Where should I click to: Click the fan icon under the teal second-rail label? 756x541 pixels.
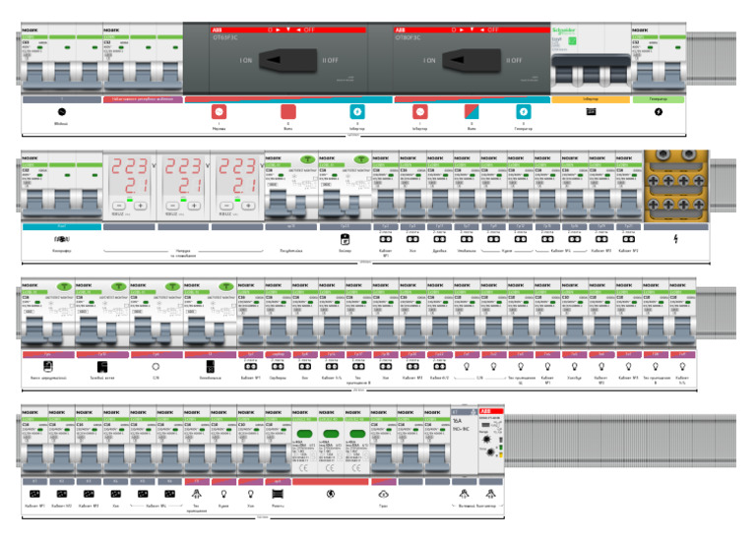click(x=62, y=239)
